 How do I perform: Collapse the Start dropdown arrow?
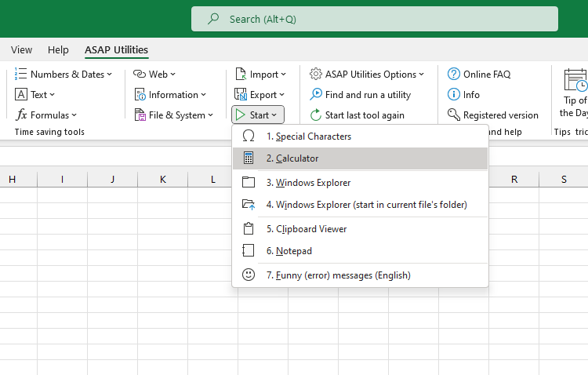tap(274, 115)
